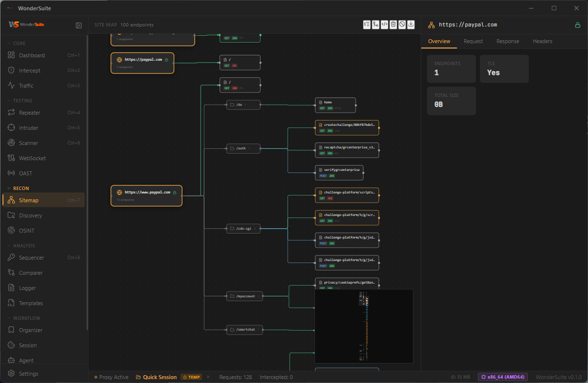588x383 pixels.
Task: Select the recaptcha/grcenterprise_v3 endpoint node
Action: (x=347, y=150)
